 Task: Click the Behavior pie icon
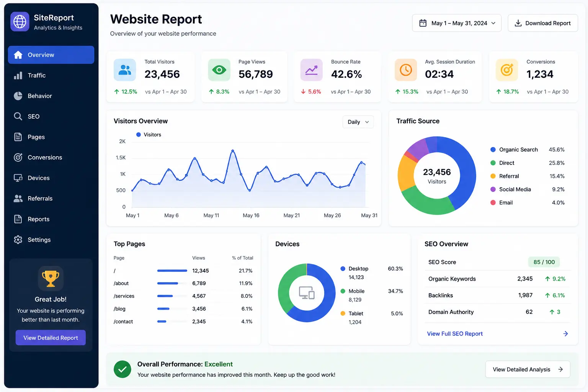point(18,96)
